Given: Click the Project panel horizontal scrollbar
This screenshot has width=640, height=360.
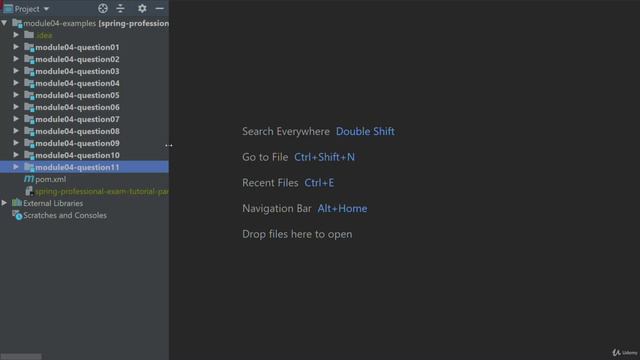Looking at the screenshot, I should (21, 357).
